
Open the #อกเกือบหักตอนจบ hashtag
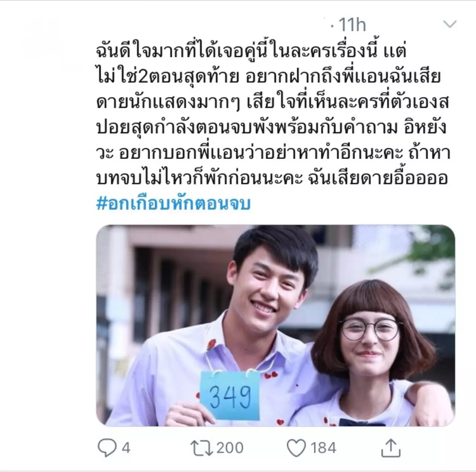tap(174, 204)
